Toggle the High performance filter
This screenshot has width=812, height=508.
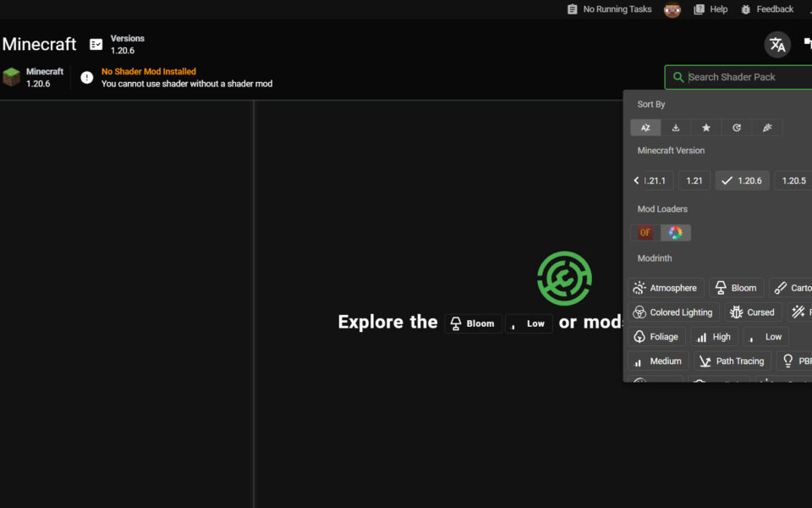tap(714, 336)
